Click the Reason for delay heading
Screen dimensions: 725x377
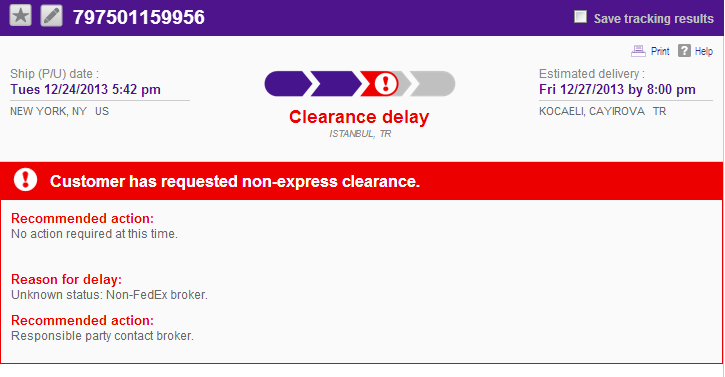click(x=67, y=279)
